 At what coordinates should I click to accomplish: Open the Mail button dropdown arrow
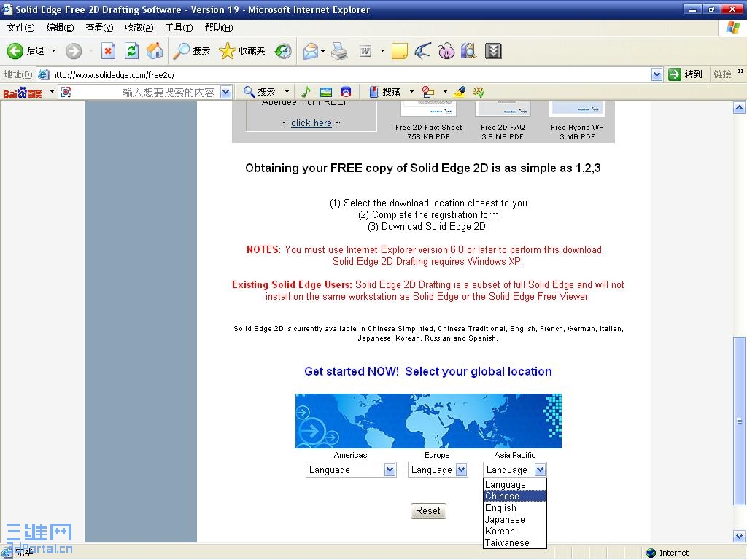(323, 51)
